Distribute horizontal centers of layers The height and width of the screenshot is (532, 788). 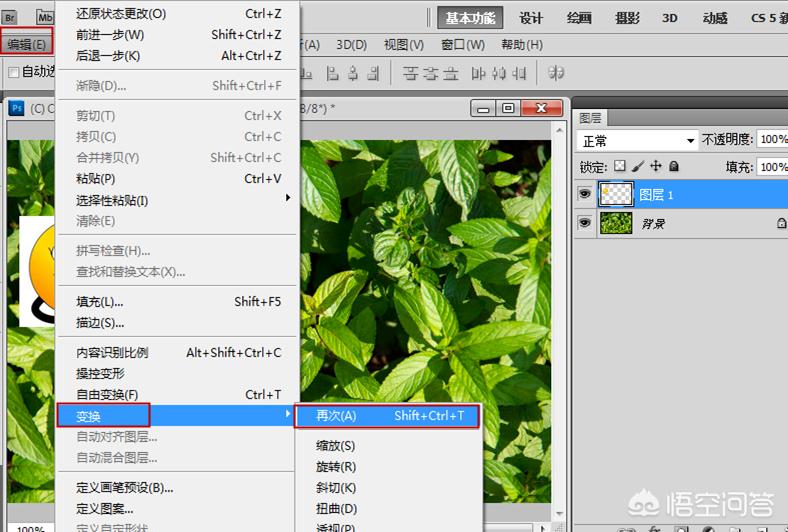point(499,74)
